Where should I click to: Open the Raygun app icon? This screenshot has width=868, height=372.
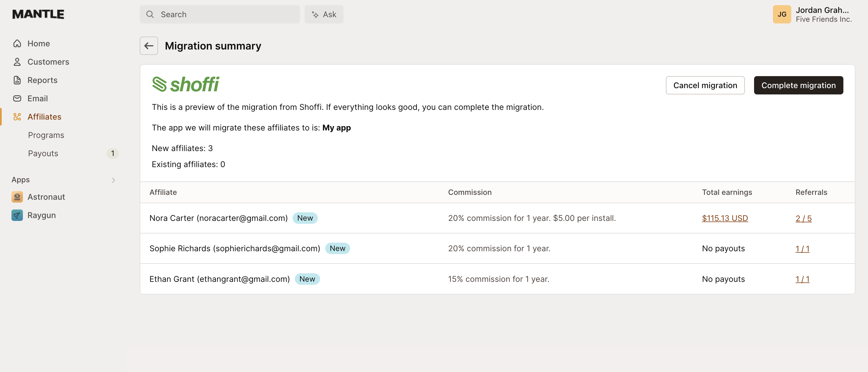(17, 215)
